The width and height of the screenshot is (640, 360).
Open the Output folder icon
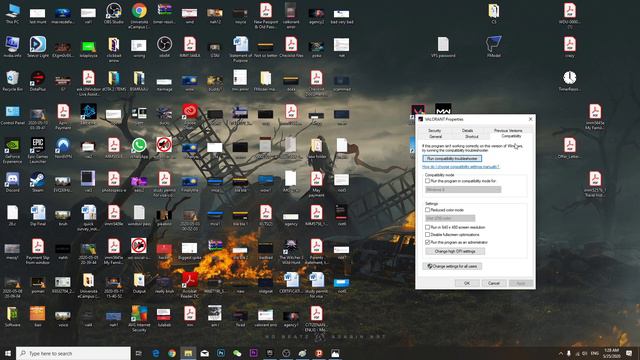coord(139,283)
